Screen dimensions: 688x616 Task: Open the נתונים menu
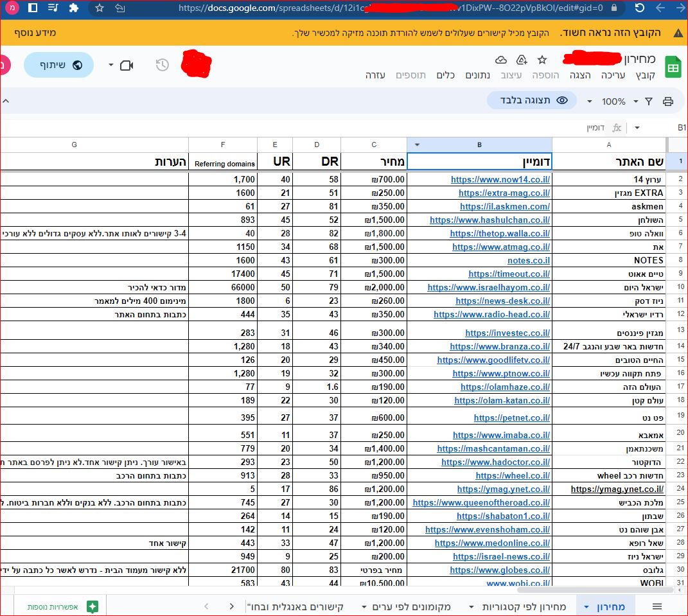[x=477, y=75]
